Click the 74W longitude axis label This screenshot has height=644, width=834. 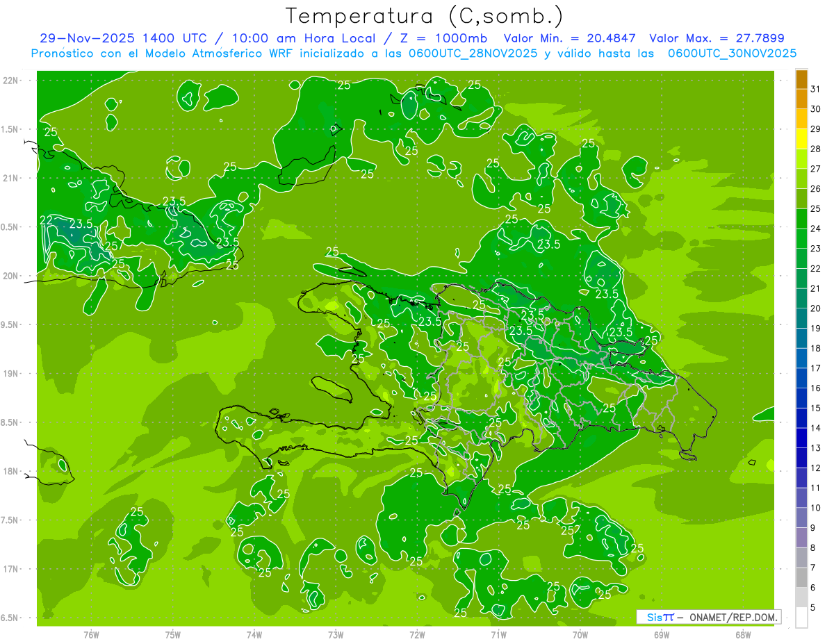[254, 634]
